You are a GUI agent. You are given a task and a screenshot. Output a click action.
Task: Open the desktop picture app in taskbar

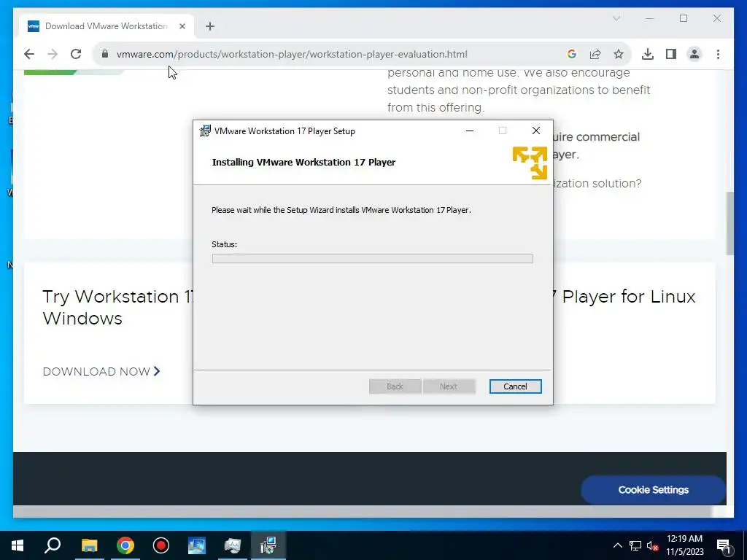coord(197,545)
